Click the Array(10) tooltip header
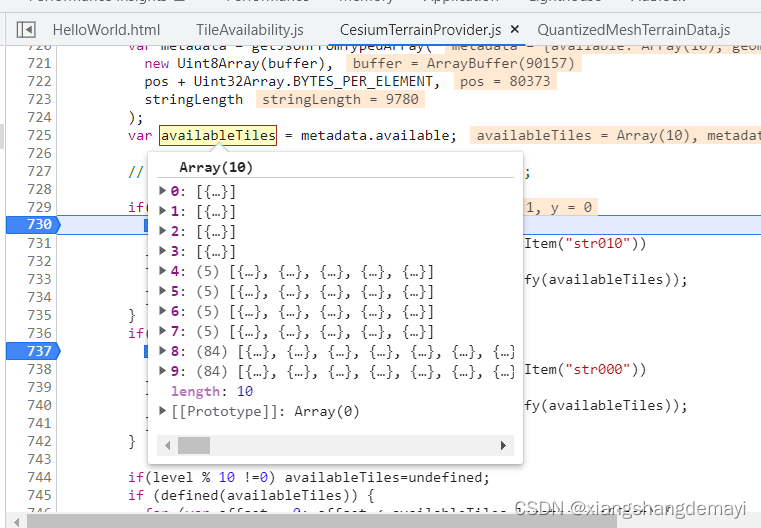Image resolution: width=761 pixels, height=528 pixels. 216,167
